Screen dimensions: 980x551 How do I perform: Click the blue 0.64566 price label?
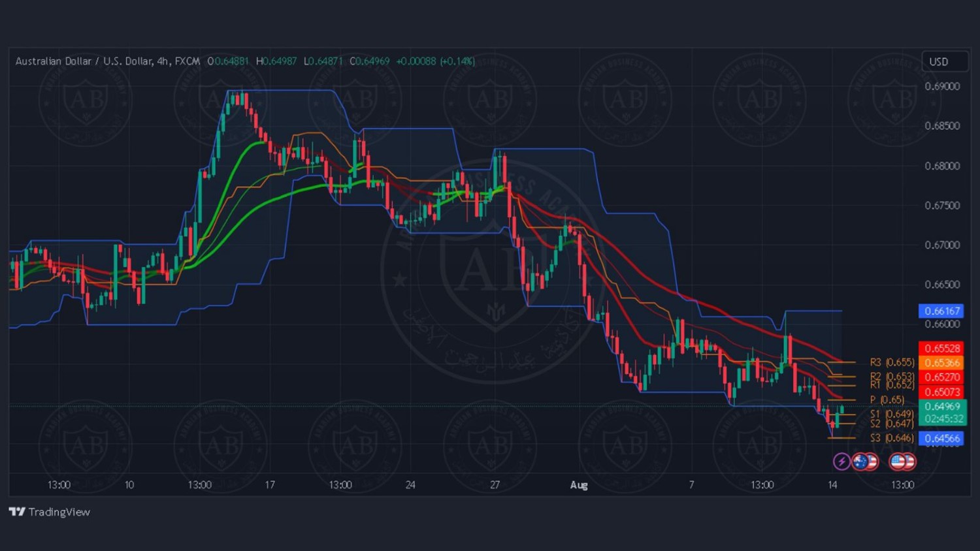(x=941, y=438)
